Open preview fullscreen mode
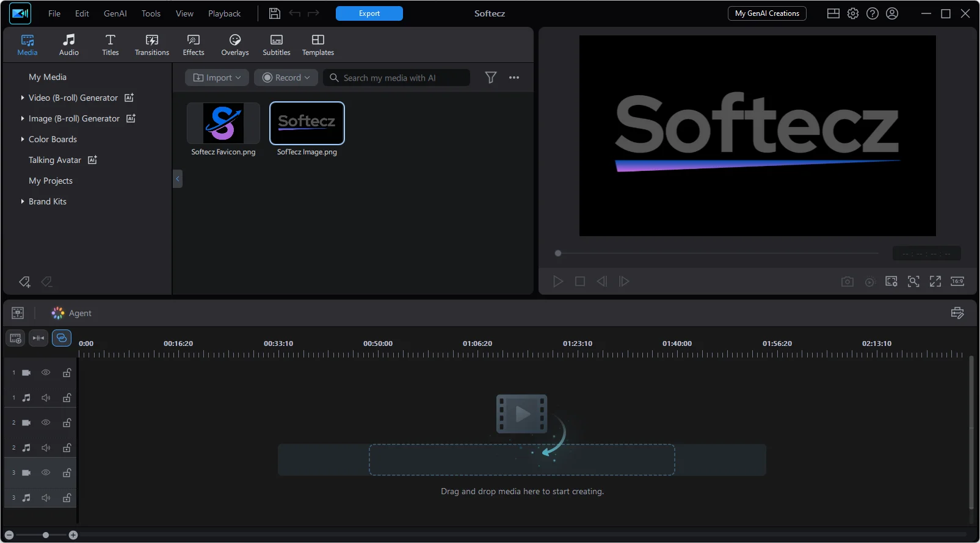The height and width of the screenshot is (543, 980). [935, 281]
